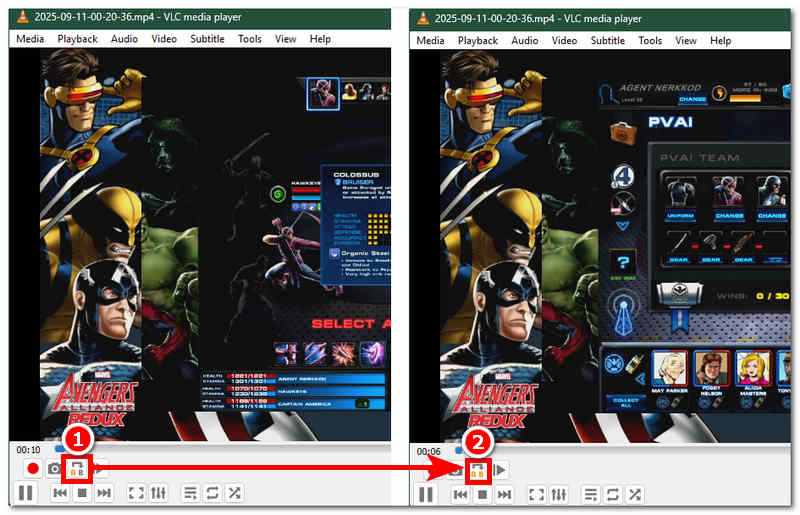Skip to previous media in left window
This screenshot has height=515, width=800.
[60, 493]
